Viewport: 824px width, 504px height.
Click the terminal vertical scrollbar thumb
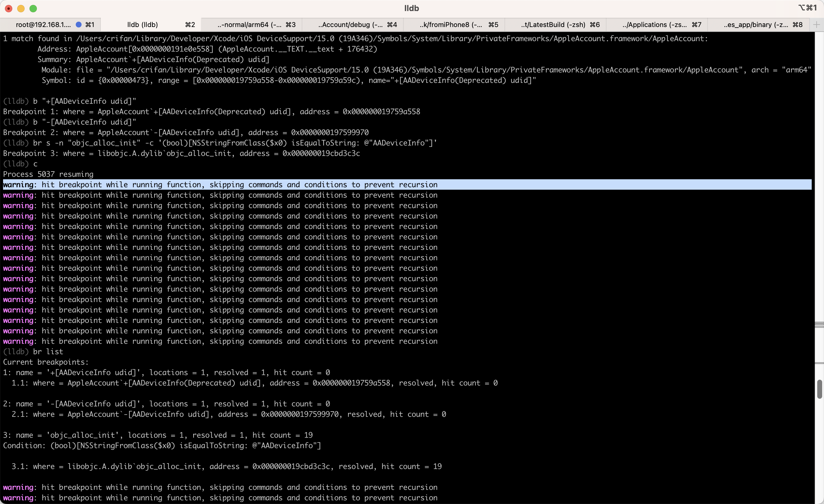point(819,389)
